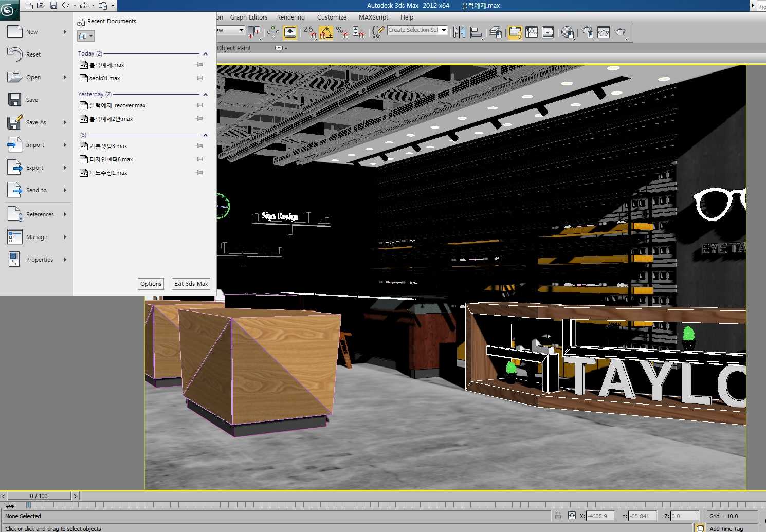Viewport: 766px width, 532px height.
Task: Toggle the Snaps 2.5D icon
Action: pos(309,32)
